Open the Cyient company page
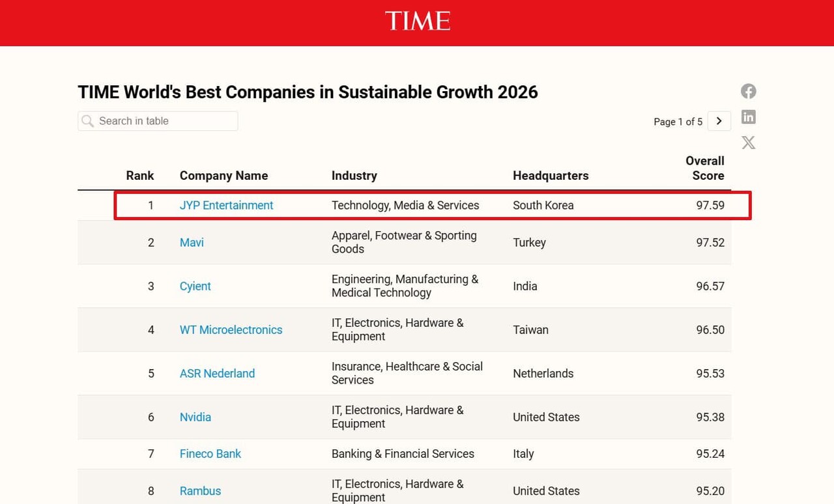834x504 pixels. [x=195, y=286]
